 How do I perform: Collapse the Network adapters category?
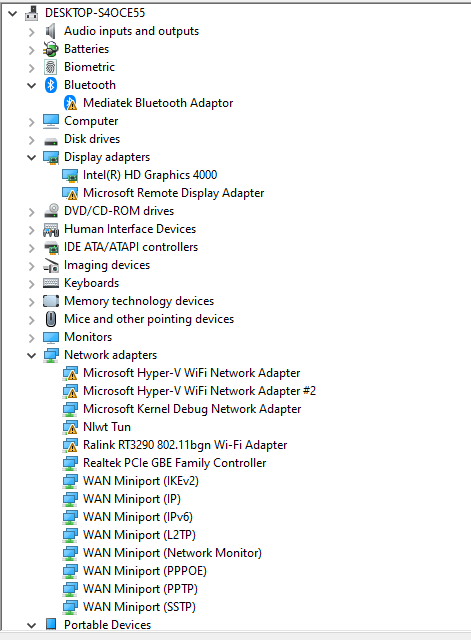(31, 356)
